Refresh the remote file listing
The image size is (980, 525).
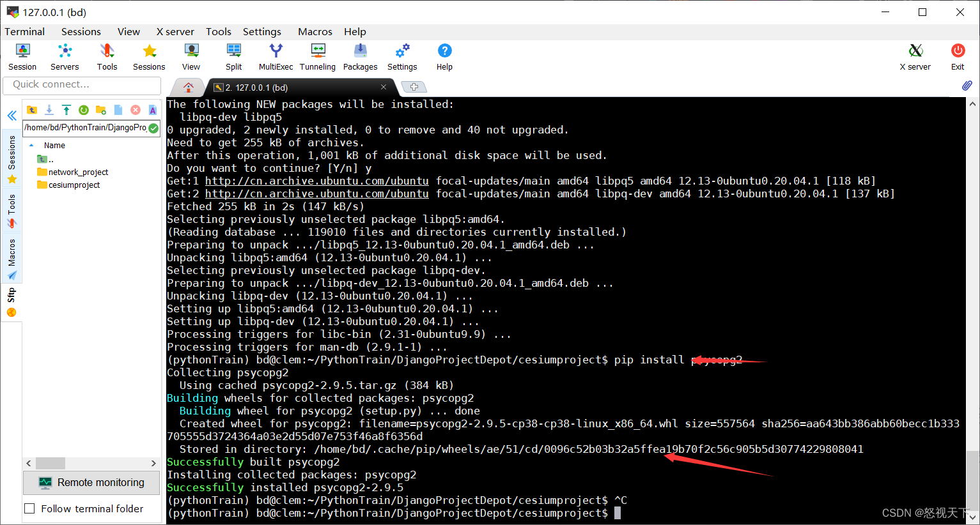click(x=84, y=109)
